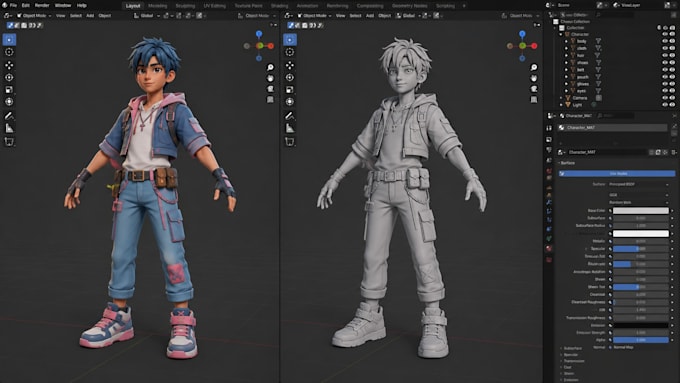
Task: Open Surface Principled BSDF dropdown
Action: [x=638, y=184]
